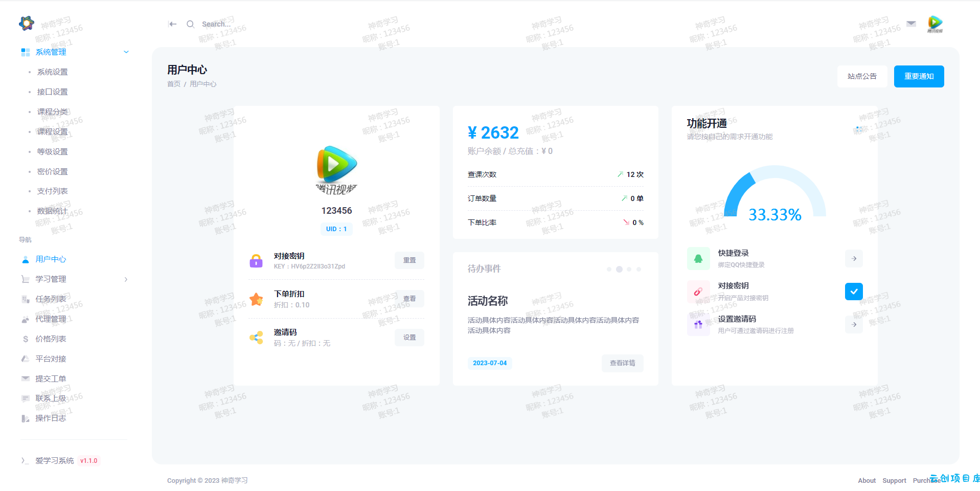Click the blue 重要通知 button
The height and width of the screenshot is (491, 980).
pyautogui.click(x=919, y=76)
